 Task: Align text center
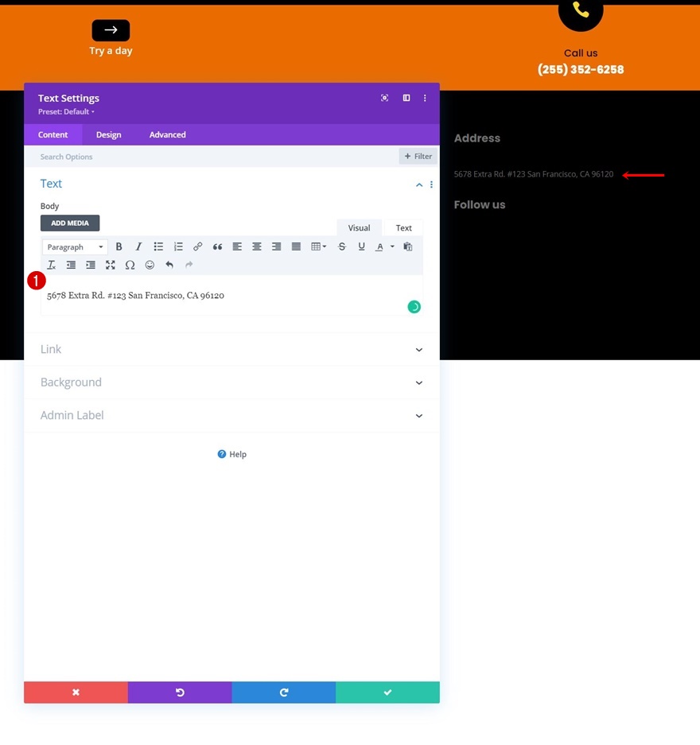pos(257,246)
